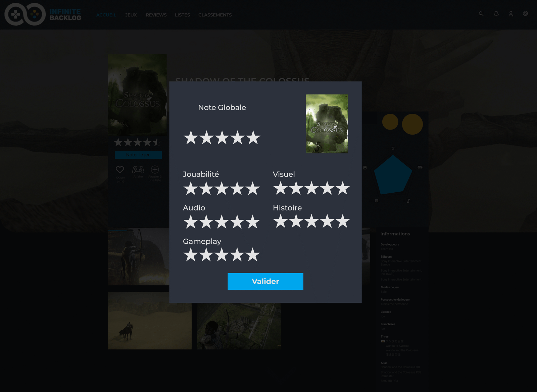
Task: Click the search magnifier icon in header
Action: [x=481, y=14]
